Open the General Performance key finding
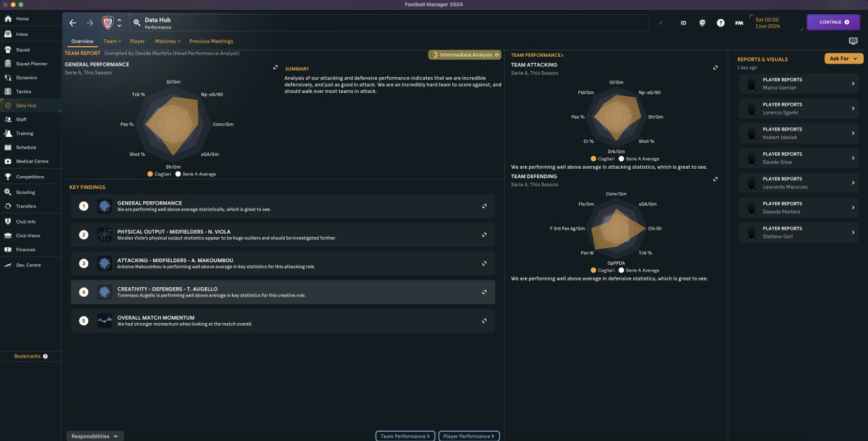 [283, 206]
